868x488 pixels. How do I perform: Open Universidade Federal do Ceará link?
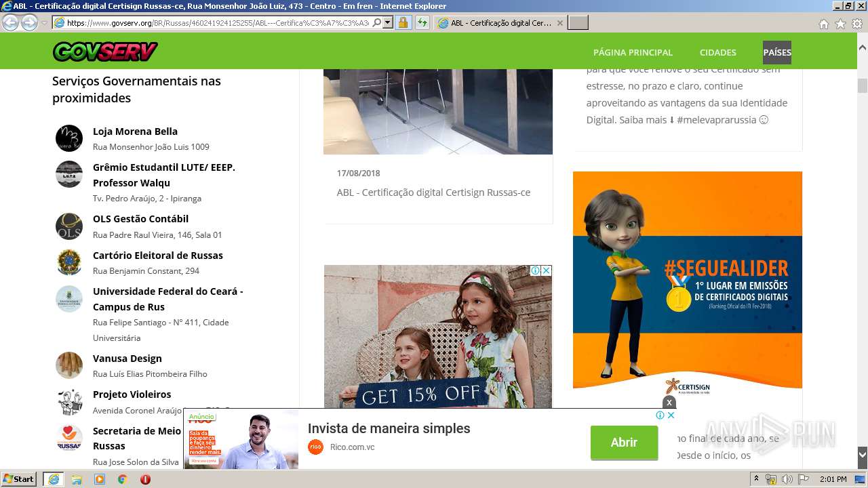click(x=167, y=299)
